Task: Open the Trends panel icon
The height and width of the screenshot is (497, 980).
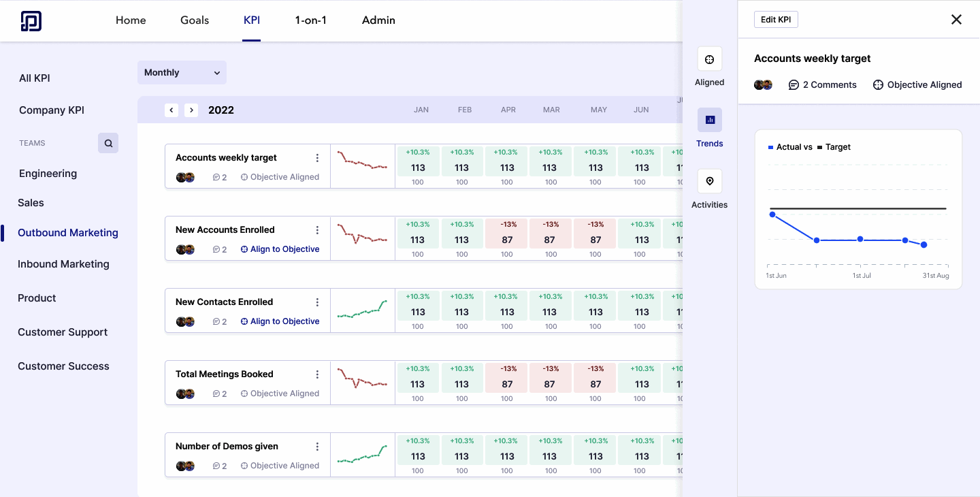Action: pos(709,119)
